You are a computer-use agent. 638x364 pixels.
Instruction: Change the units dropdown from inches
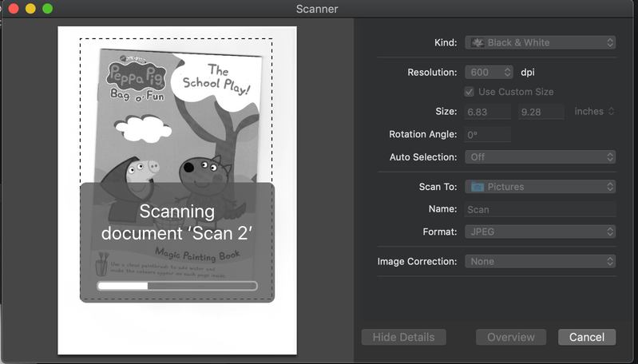[x=593, y=112]
